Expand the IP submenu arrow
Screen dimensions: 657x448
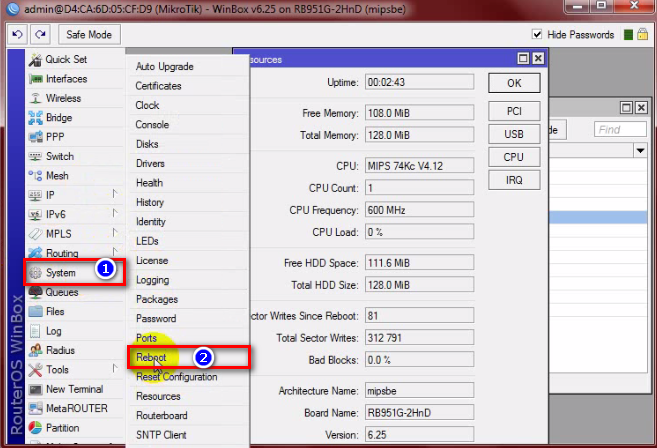pyautogui.click(x=115, y=194)
